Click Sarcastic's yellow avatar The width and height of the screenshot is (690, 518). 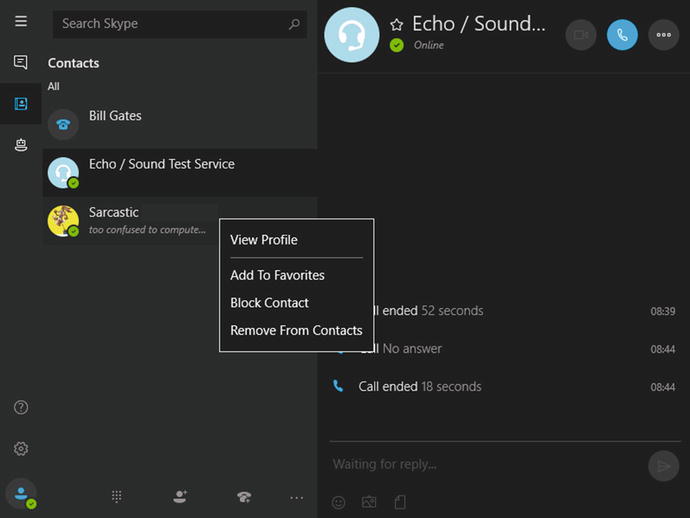[x=63, y=221]
